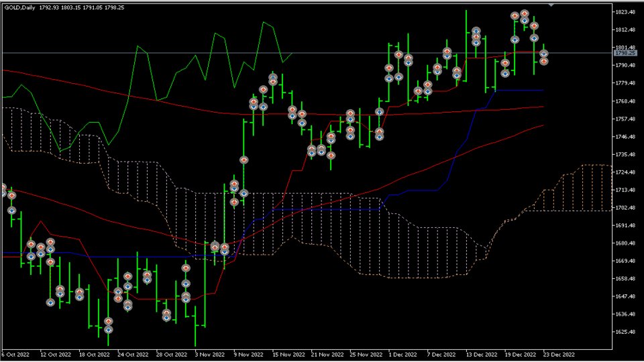This screenshot has height=362, width=644.
Task: Select the current price label 1798.25
Action: pos(625,54)
